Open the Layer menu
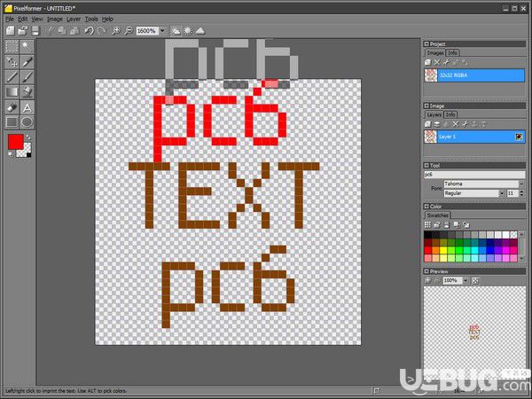 coord(74,20)
